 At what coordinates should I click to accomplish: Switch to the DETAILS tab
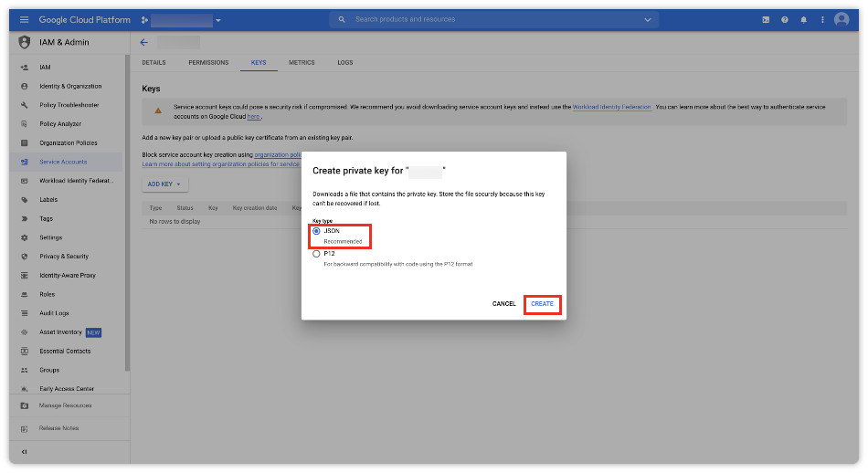tap(153, 62)
